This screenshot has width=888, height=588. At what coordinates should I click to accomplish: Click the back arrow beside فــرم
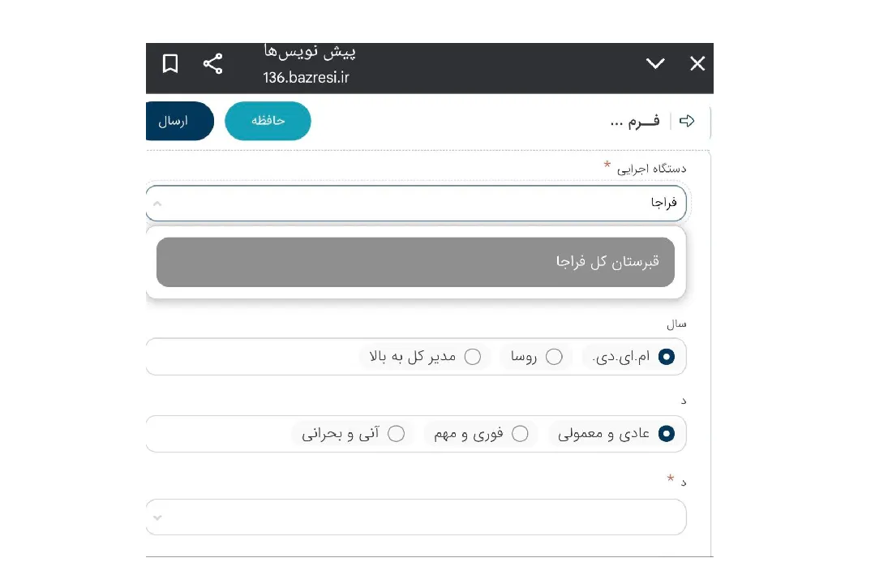click(688, 120)
